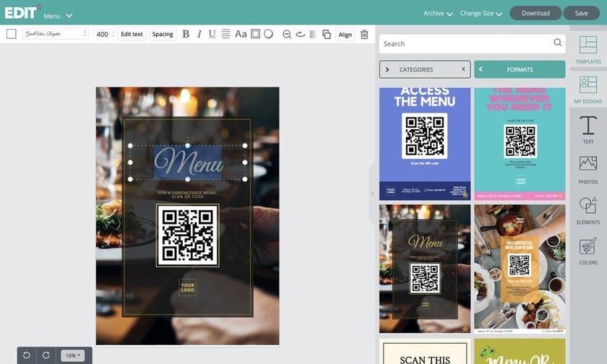This screenshot has width=607, height=364.
Task: Click the Aa text case icon
Action: click(x=241, y=34)
